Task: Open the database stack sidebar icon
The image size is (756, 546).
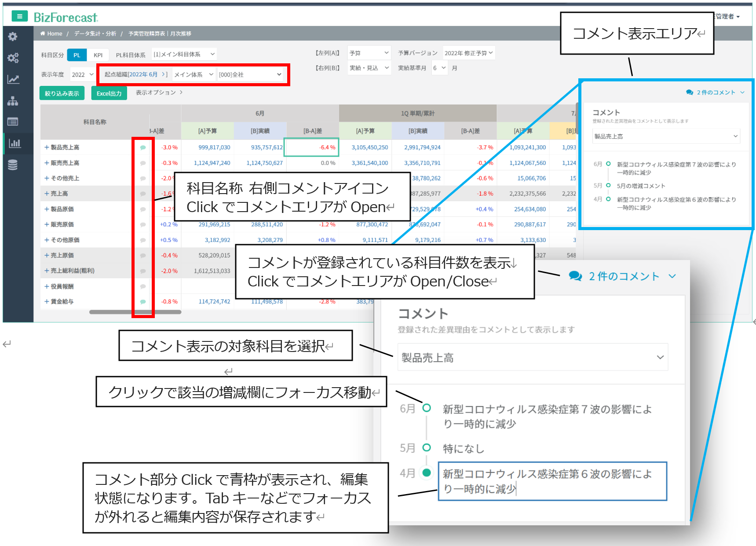Action: coord(13,165)
